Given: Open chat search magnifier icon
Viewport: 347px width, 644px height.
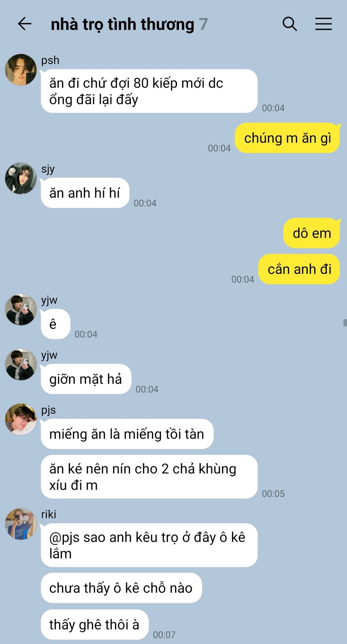Looking at the screenshot, I should click(290, 24).
